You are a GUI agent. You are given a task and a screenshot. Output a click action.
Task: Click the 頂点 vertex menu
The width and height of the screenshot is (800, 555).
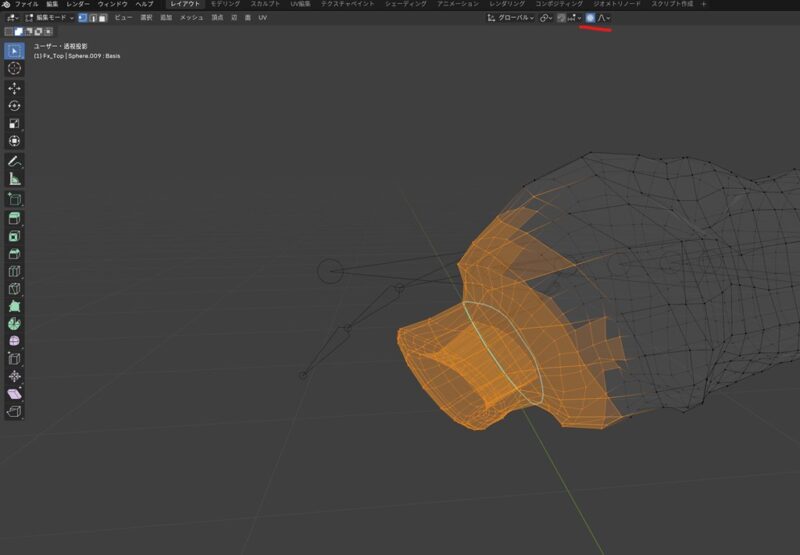(217, 18)
